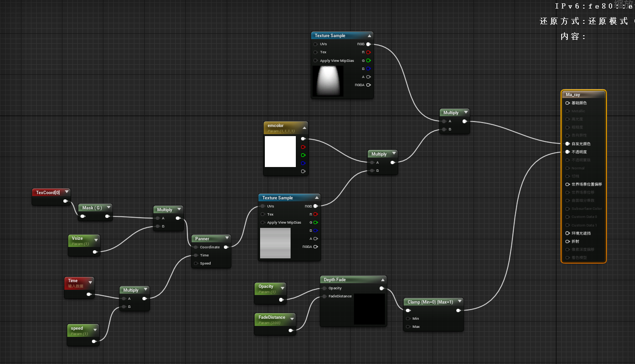Screen dimensions: 635x364
Task: Open the TexCoord[0] node dropdown arrow
Action: [66, 193]
